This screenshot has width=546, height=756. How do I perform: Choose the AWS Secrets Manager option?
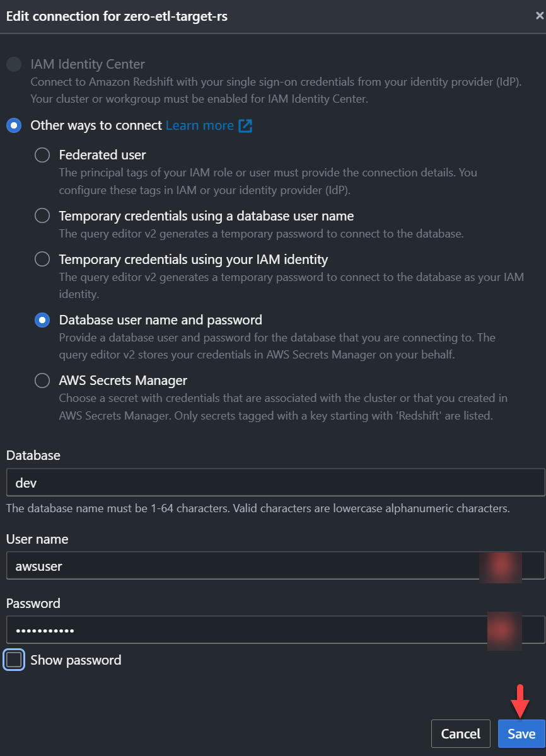(x=42, y=381)
